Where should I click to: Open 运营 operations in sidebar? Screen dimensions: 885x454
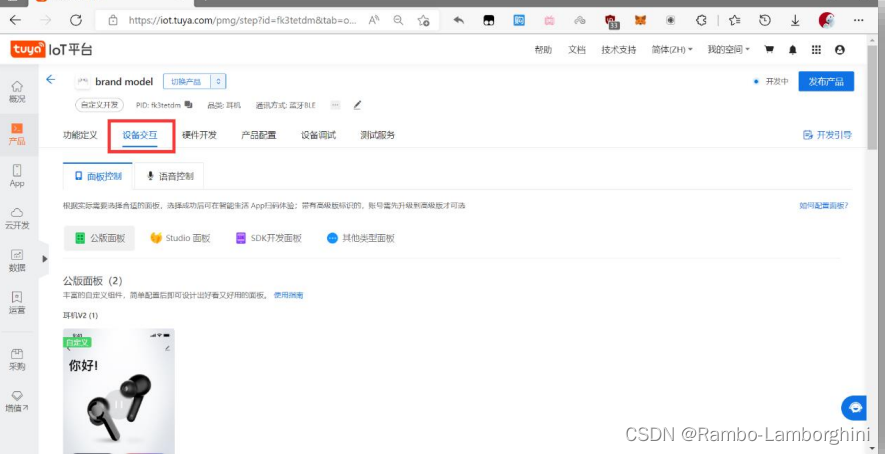coord(17,303)
